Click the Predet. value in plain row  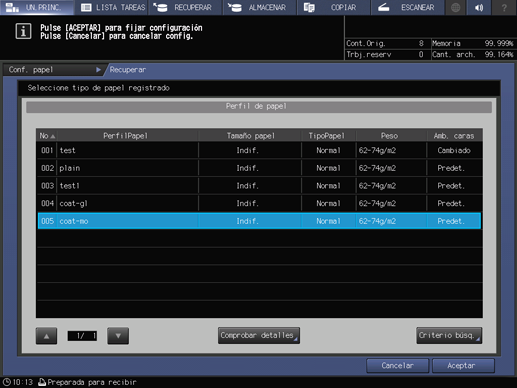tap(451, 168)
